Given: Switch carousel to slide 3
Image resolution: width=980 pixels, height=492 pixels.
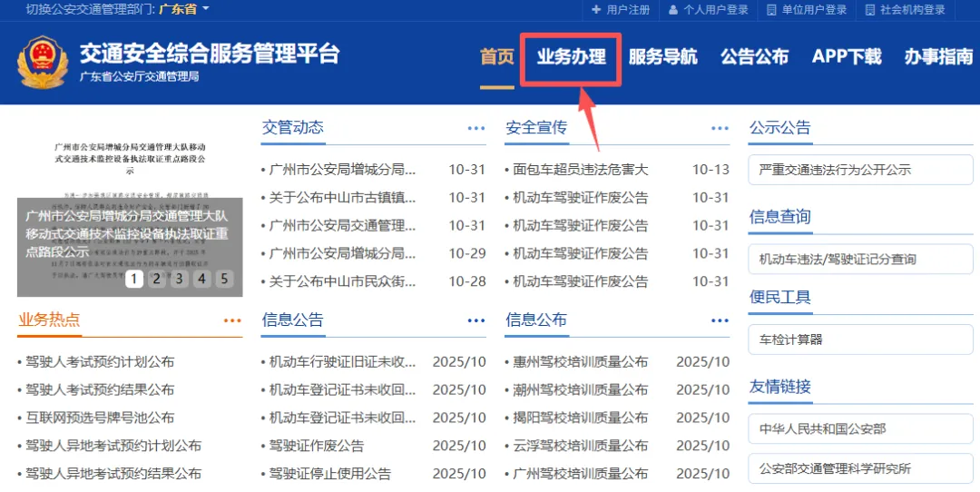Looking at the screenshot, I should 179,279.
